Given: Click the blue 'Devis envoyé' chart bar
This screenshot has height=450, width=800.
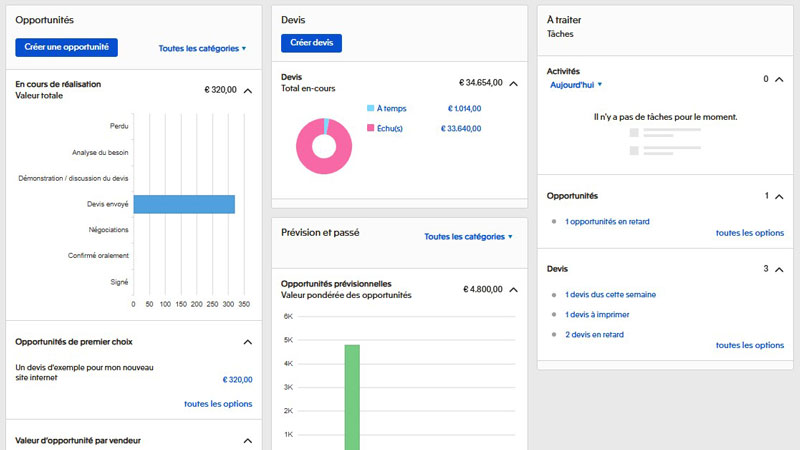Looking at the screenshot, I should point(184,204).
